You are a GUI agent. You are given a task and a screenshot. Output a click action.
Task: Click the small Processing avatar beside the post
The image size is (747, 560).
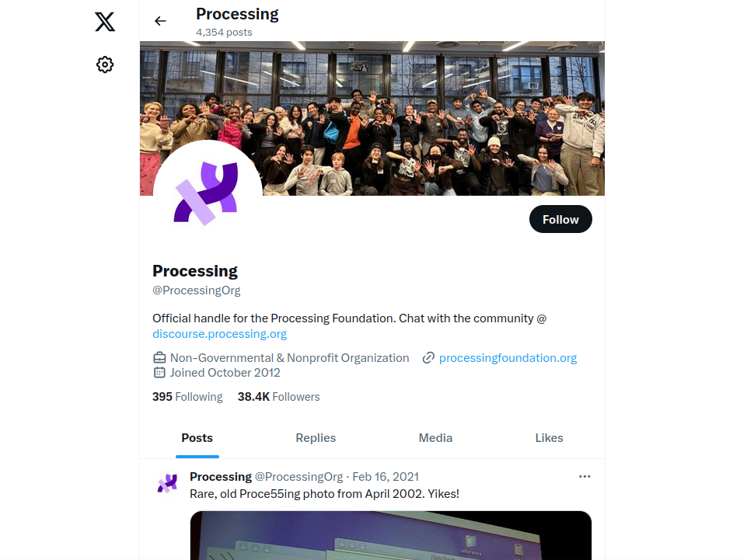tap(167, 483)
